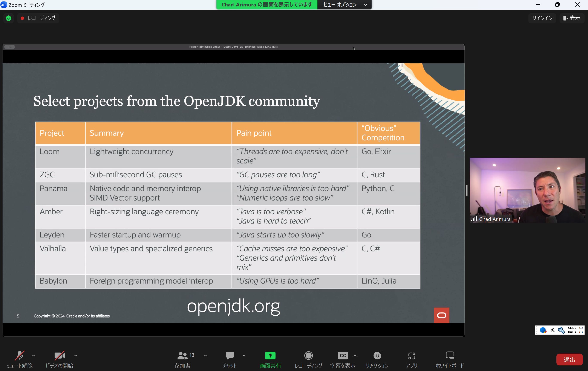Leave the meeting with red 退出 button
The image size is (588, 371).
point(569,360)
